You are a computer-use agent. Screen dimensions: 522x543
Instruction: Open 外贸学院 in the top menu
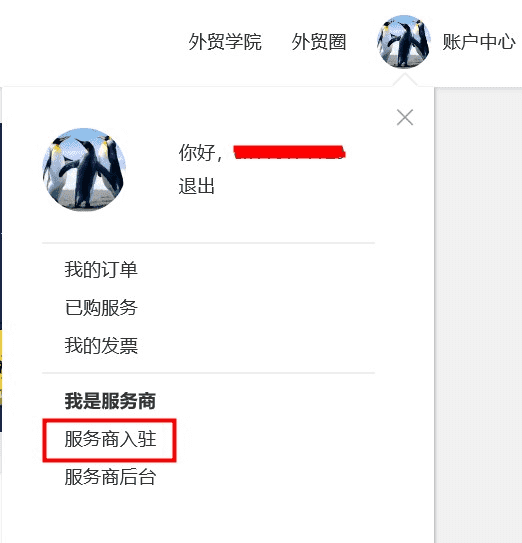[x=225, y=42]
